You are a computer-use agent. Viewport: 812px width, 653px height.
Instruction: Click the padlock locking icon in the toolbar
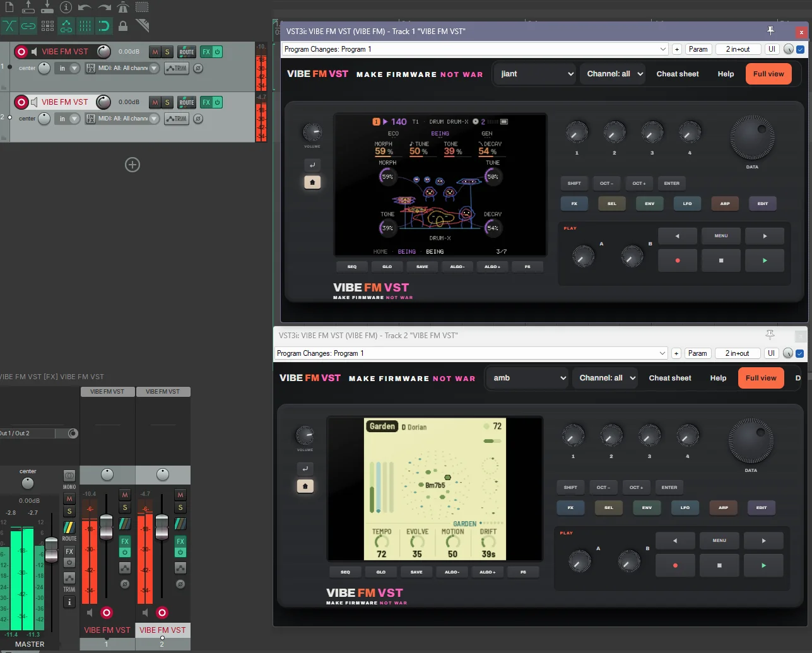123,26
